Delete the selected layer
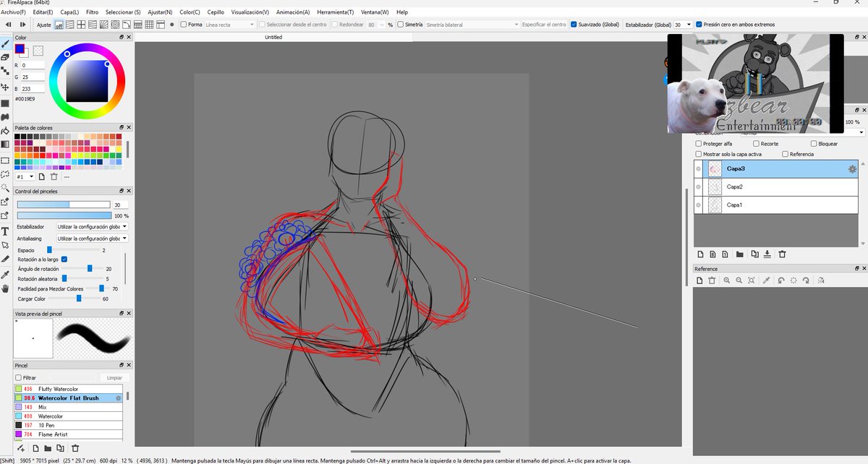The width and height of the screenshot is (868, 464). [782, 254]
